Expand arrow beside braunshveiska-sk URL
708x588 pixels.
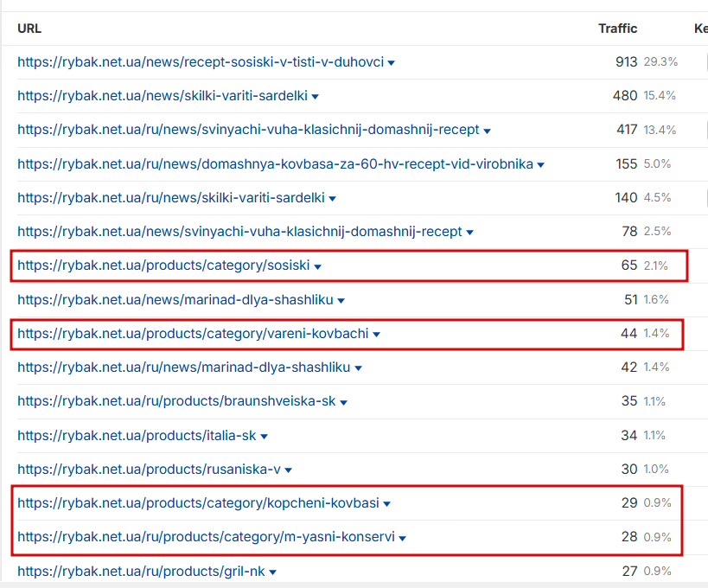pyautogui.click(x=343, y=402)
